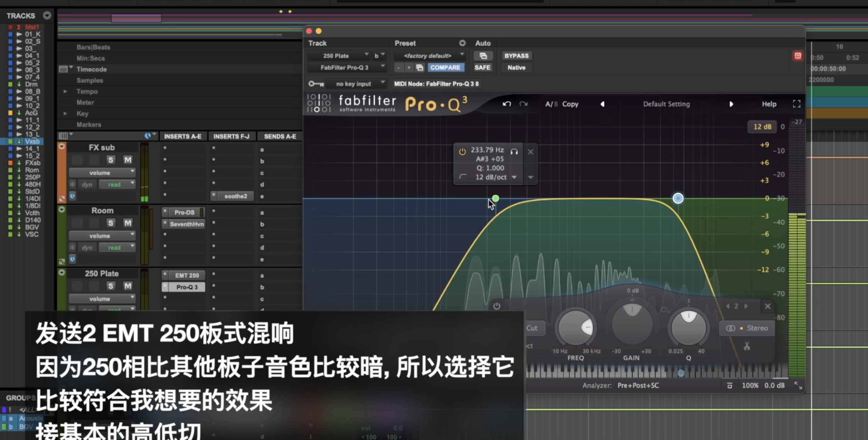Image resolution: width=868 pixels, height=440 pixels.
Task: Click the COMPARE button
Action: click(445, 67)
